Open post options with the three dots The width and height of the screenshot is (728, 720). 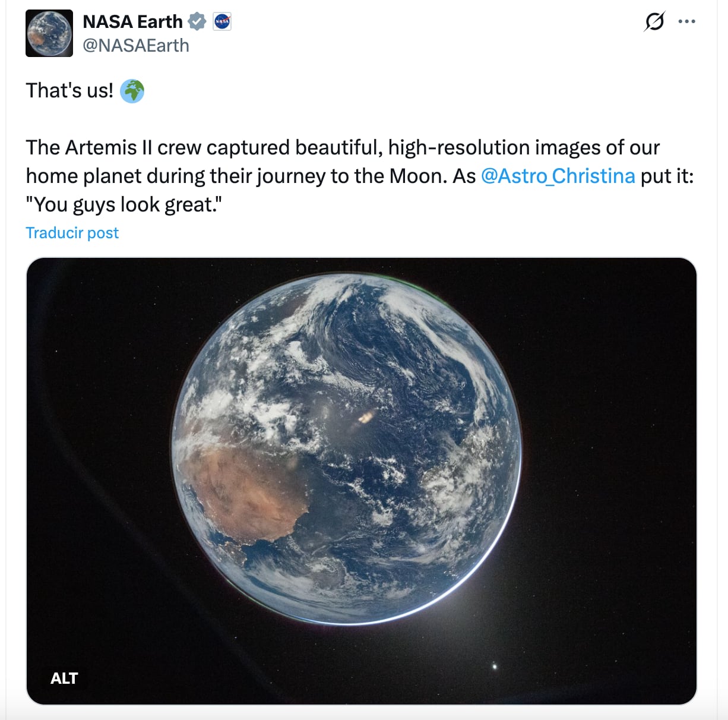point(687,21)
